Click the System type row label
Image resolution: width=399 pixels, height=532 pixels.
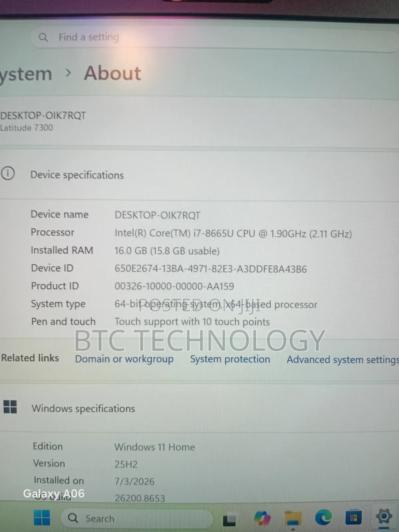(x=58, y=304)
